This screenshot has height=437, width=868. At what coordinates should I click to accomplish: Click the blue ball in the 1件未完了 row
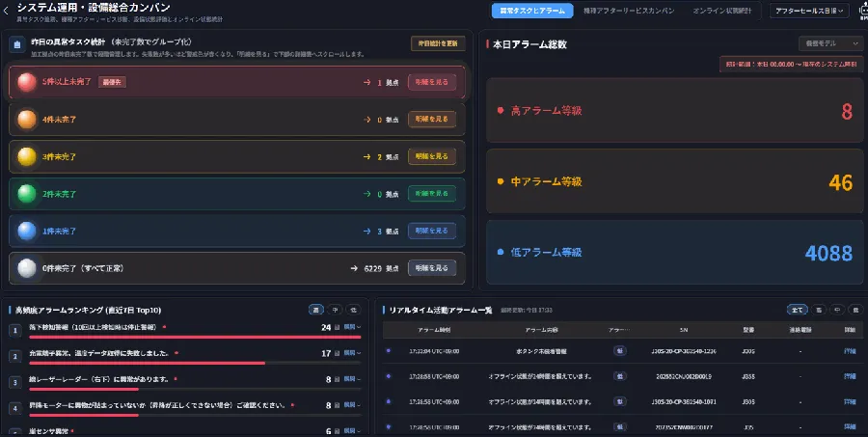click(27, 231)
